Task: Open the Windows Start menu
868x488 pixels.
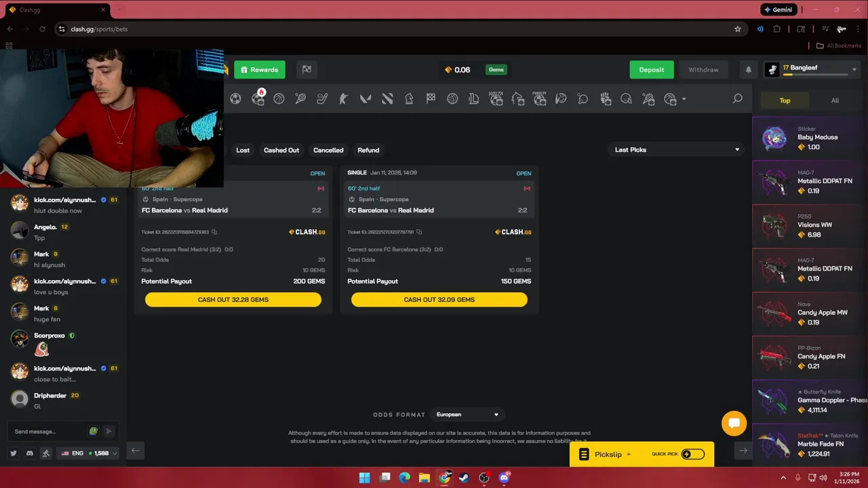Action: (364, 478)
